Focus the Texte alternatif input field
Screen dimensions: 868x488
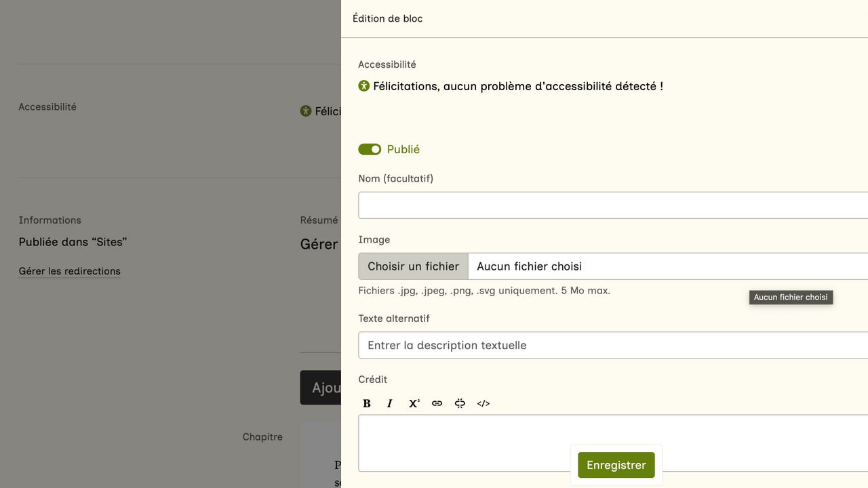pos(610,345)
